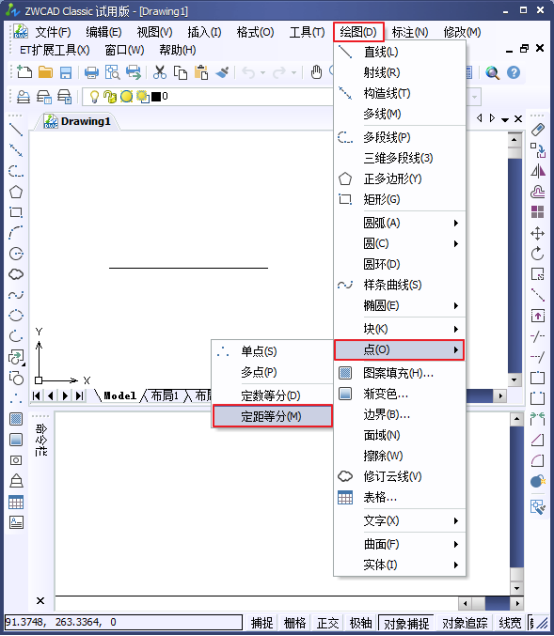Click the Print icon
The height and width of the screenshot is (636, 554).
(x=91, y=73)
